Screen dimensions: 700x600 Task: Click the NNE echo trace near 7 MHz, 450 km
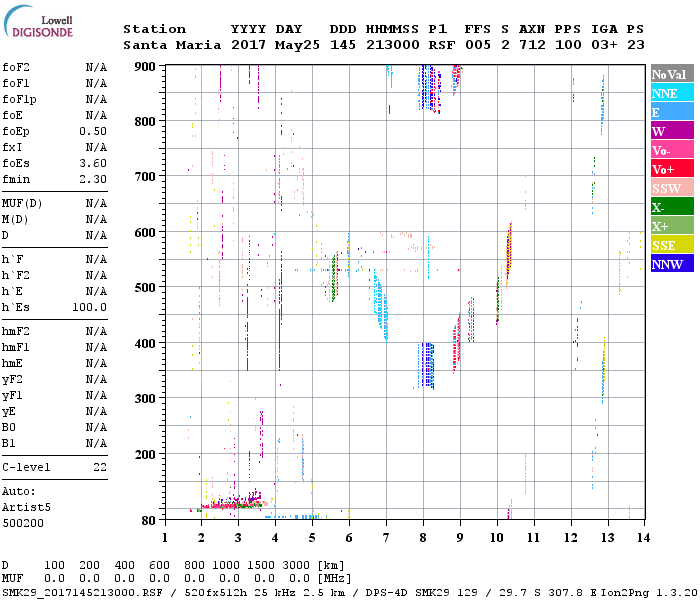[381, 308]
